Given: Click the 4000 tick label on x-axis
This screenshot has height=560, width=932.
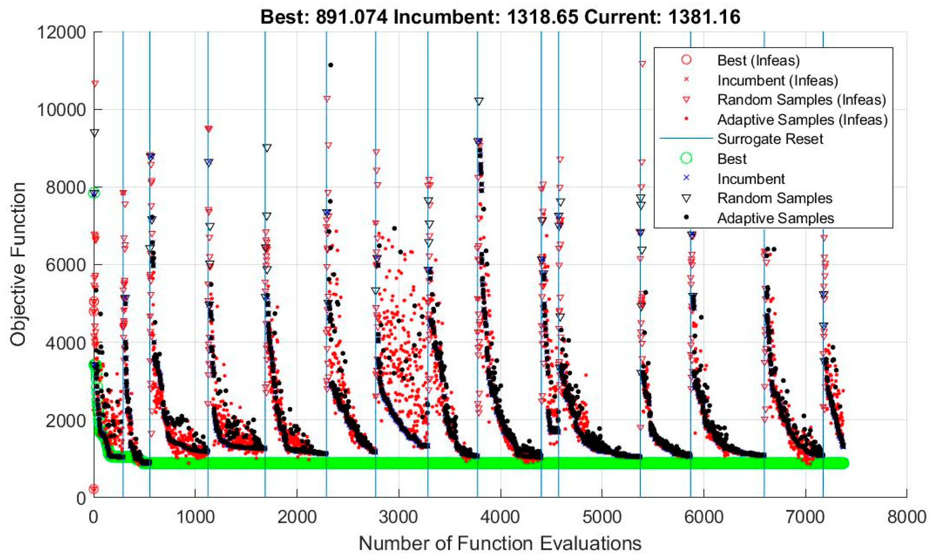Looking at the screenshot, I should 500,516.
